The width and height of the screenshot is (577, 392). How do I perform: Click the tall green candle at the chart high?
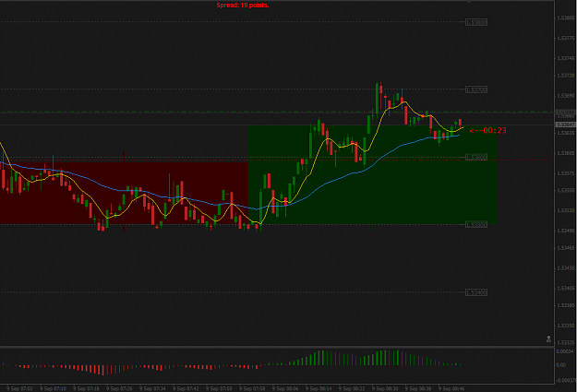[x=377, y=98]
